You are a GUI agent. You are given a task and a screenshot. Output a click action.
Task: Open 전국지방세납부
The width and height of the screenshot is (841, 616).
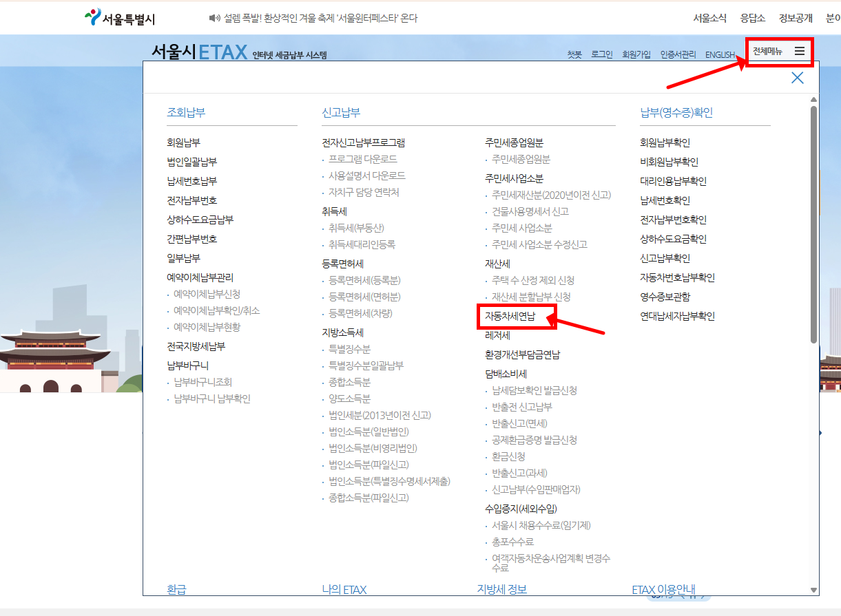coord(196,346)
